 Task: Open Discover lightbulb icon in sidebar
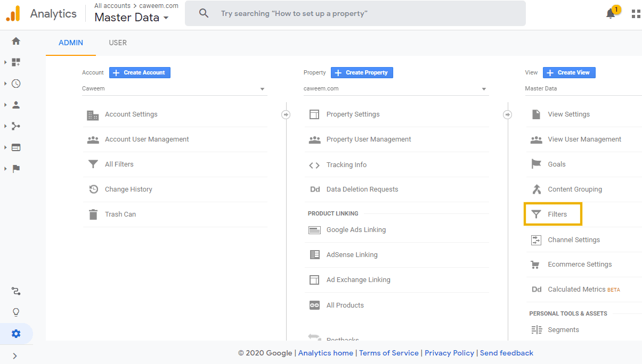pyautogui.click(x=16, y=312)
